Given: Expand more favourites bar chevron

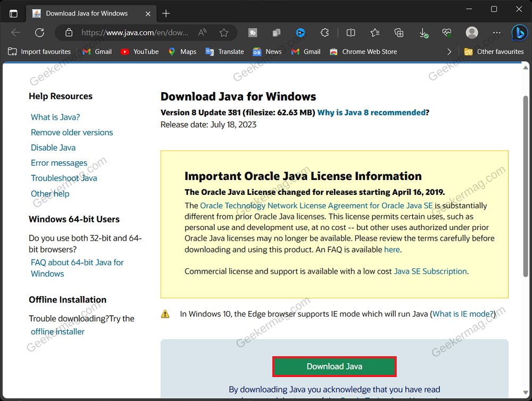Looking at the screenshot, I should tap(449, 52).
